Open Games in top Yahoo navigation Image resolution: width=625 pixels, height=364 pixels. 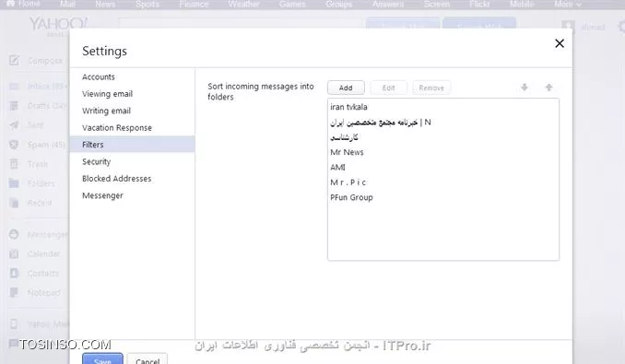(x=292, y=4)
